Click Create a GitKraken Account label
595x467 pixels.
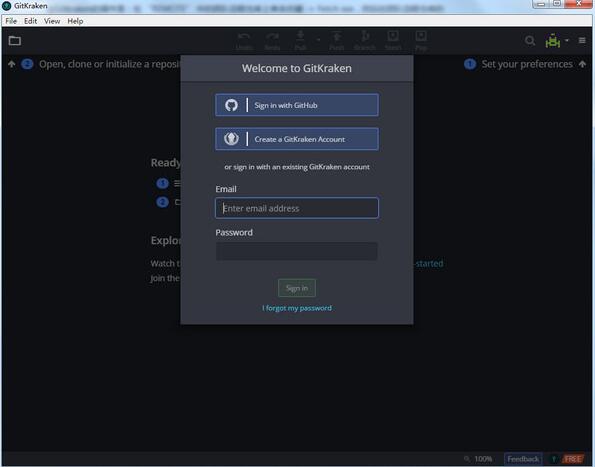300,139
